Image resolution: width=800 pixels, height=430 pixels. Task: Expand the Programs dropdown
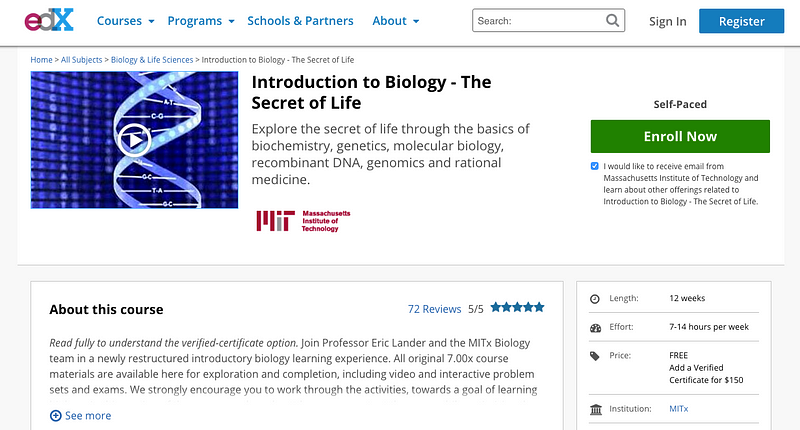[201, 21]
